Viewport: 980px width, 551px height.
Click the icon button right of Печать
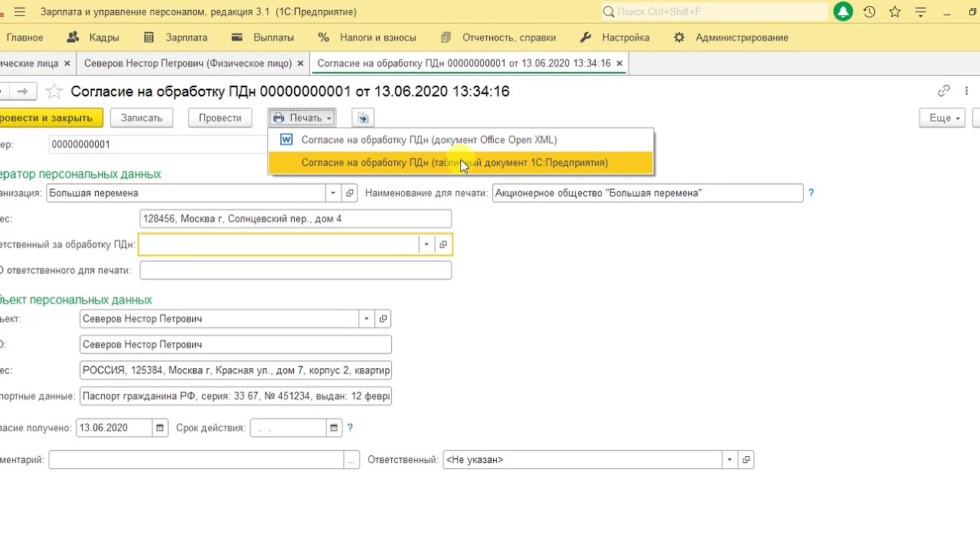pos(363,118)
